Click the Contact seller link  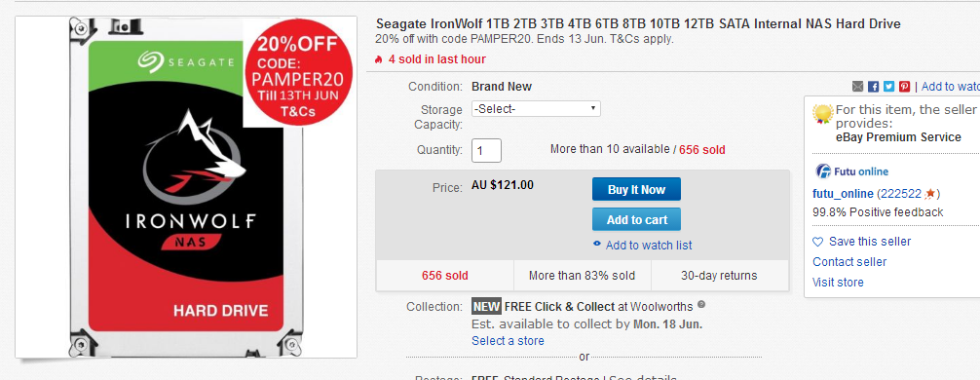(848, 262)
